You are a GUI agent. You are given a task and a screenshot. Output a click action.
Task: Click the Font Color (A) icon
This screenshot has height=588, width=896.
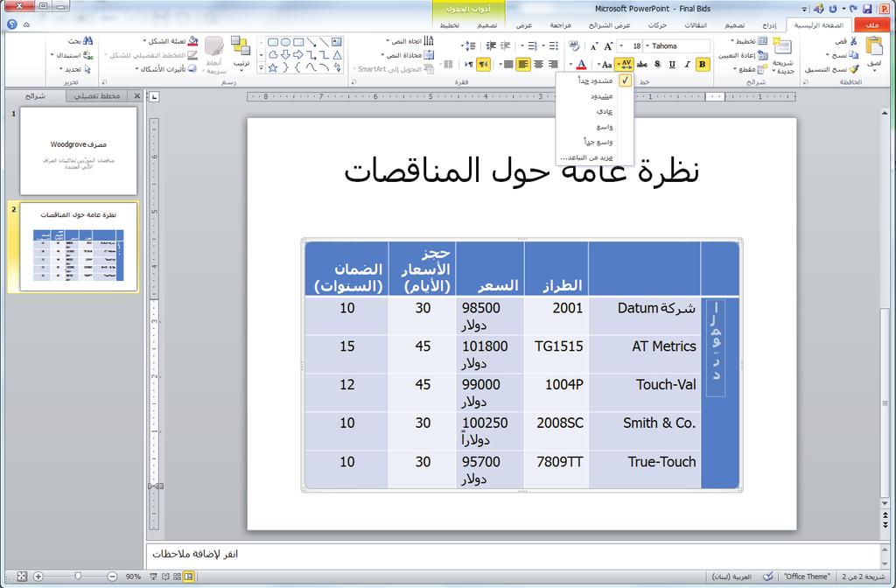tap(581, 65)
